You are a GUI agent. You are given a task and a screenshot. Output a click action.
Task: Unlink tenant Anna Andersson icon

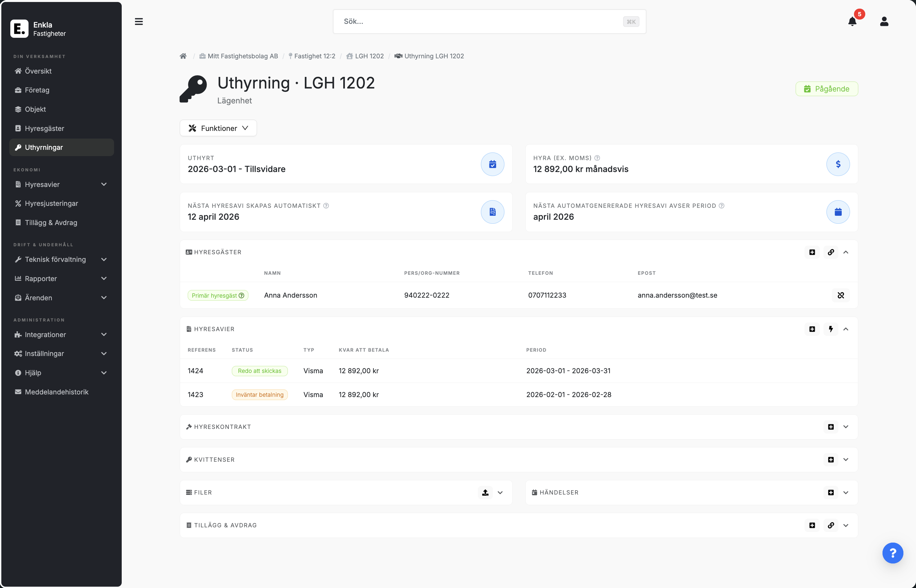coord(840,295)
